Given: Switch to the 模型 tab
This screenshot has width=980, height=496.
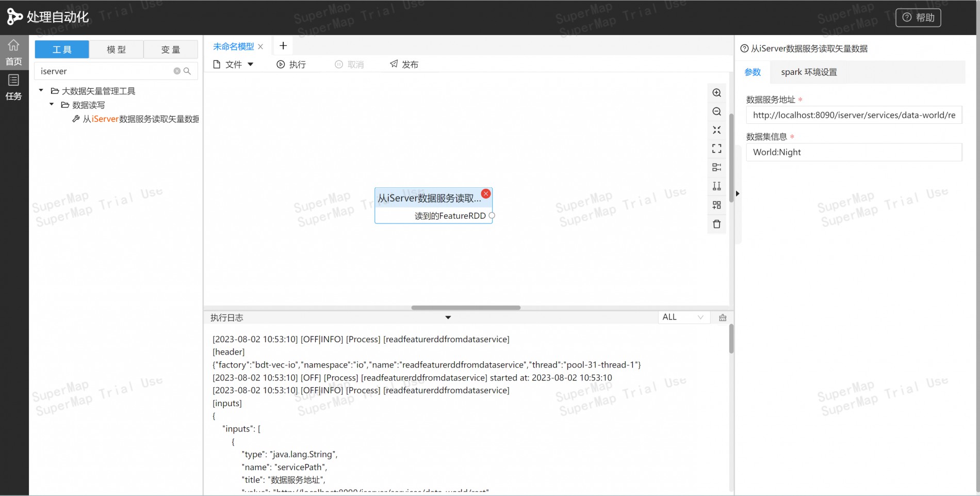Looking at the screenshot, I should 116,50.
